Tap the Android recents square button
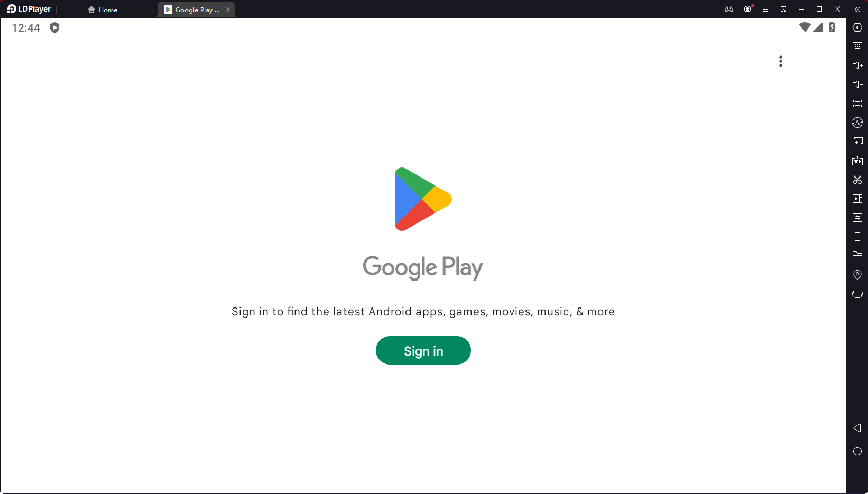This screenshot has height=494, width=868. 857,474
